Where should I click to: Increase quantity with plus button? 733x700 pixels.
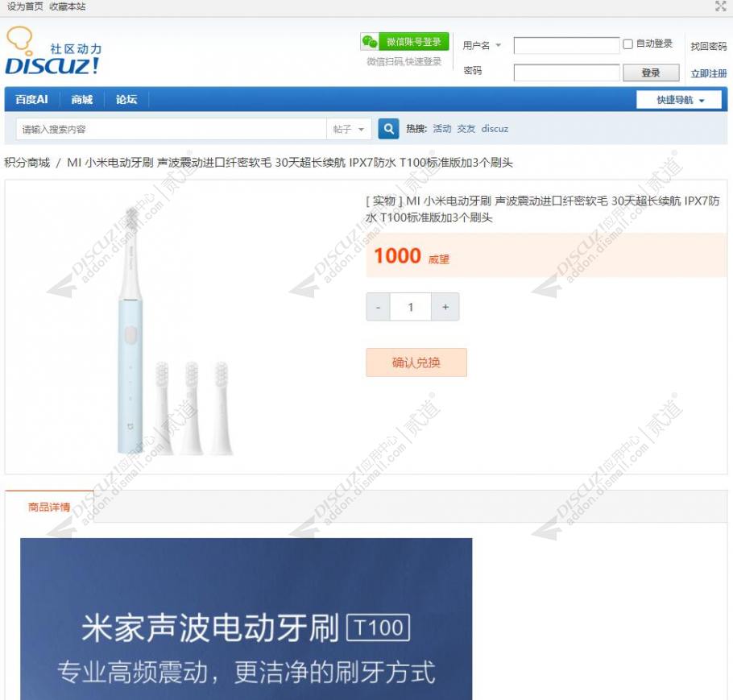pos(445,307)
